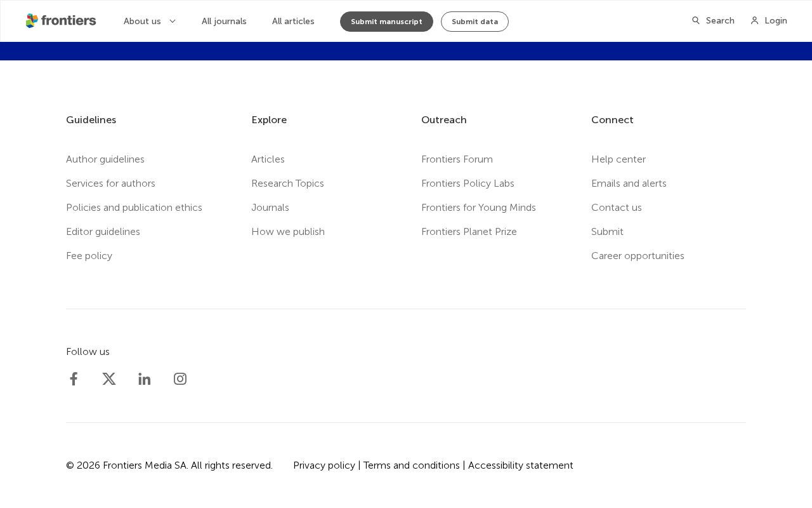
Task: Open the LinkedIn social icon
Action: tap(145, 379)
